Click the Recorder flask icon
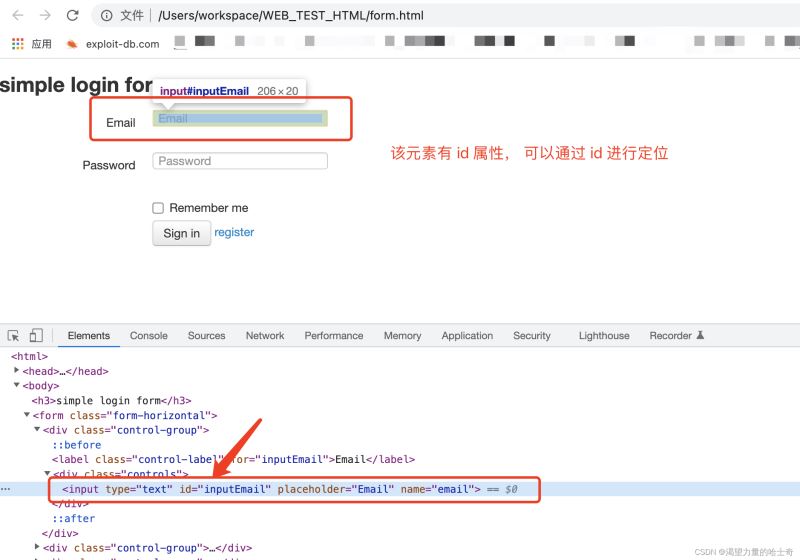This screenshot has height=560, width=800. click(701, 335)
